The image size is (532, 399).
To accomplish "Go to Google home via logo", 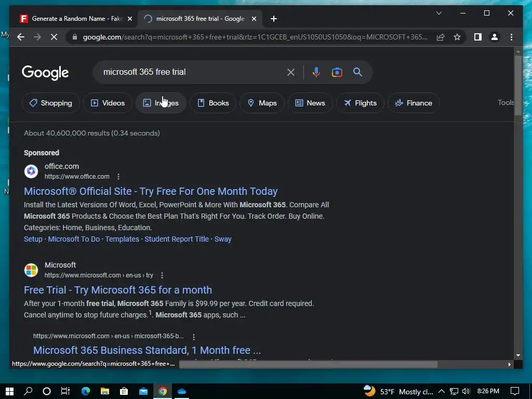I will pyautogui.click(x=45, y=72).
